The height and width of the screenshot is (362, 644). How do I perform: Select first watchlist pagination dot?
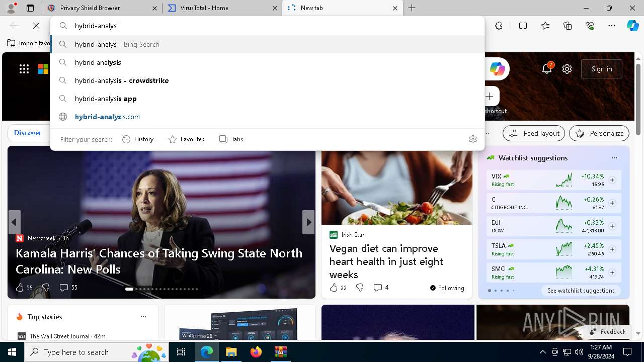489,291
